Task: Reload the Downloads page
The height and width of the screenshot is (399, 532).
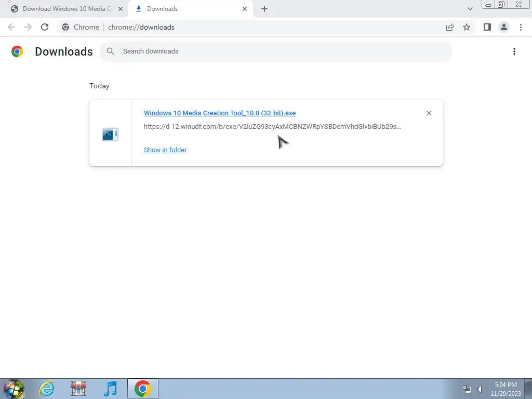Action: click(45, 27)
